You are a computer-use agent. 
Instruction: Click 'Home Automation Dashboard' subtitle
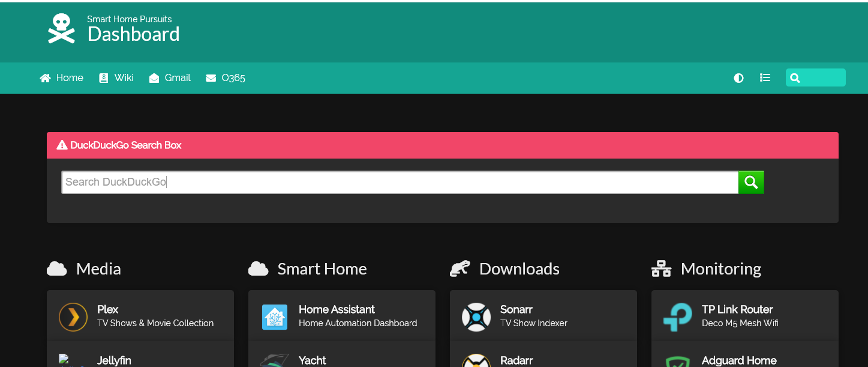pyautogui.click(x=358, y=323)
